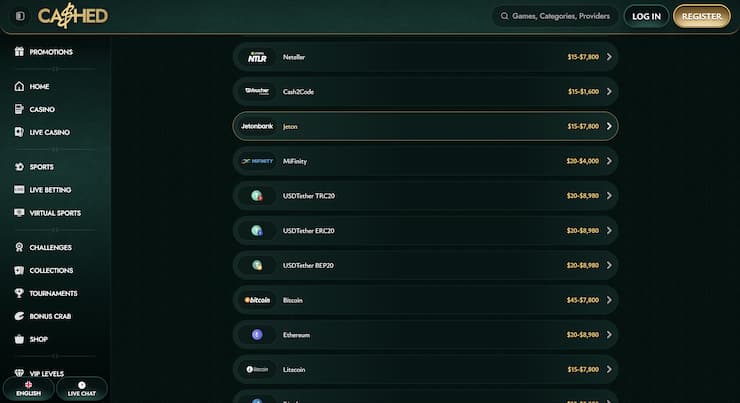740x403 pixels.
Task: Click the Cash2Code voucher logo
Action: (x=257, y=91)
